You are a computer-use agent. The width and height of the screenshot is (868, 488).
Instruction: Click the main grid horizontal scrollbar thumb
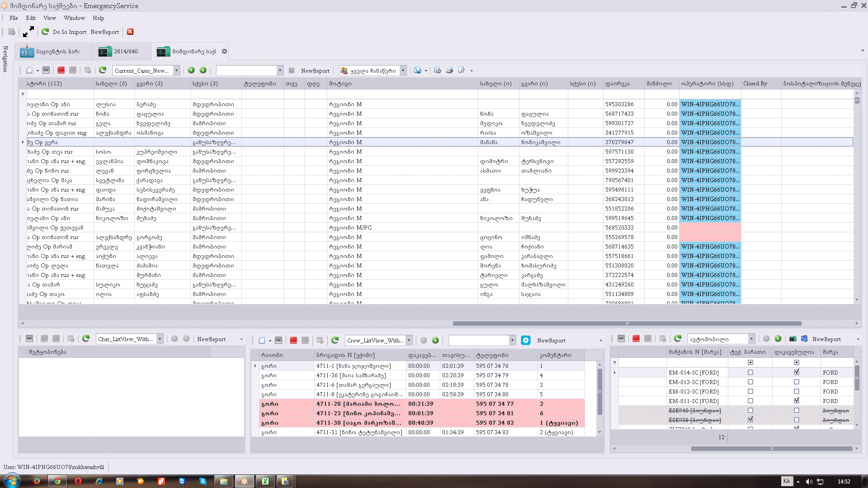[x=627, y=324]
